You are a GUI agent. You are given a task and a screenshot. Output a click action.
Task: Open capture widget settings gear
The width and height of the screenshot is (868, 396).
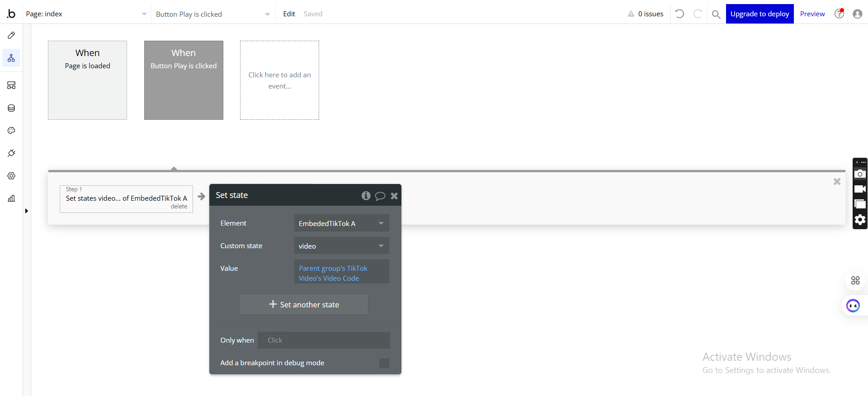860,220
